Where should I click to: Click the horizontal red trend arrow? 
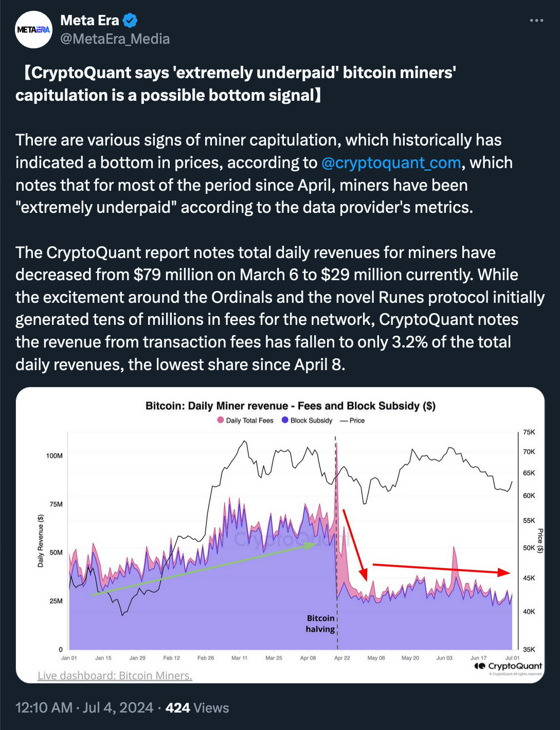pos(441,569)
